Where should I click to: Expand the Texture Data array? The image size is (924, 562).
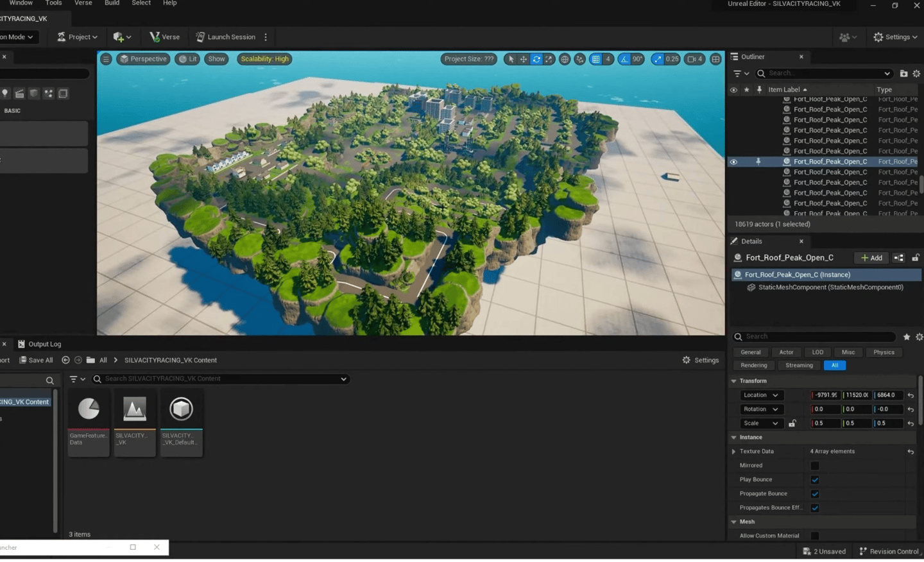click(734, 452)
